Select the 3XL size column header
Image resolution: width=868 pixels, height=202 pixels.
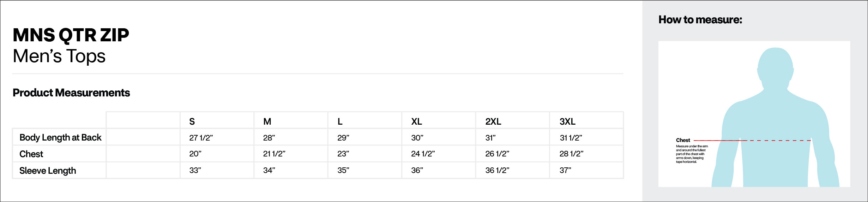point(567,121)
